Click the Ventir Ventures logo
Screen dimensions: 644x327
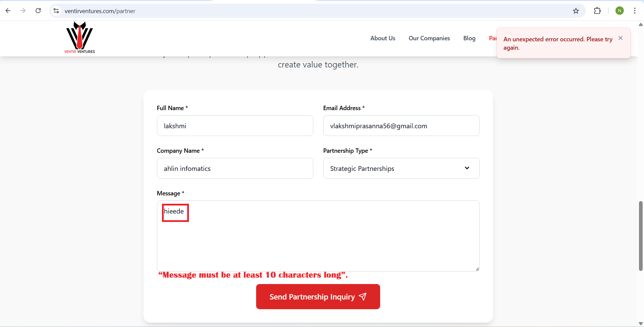point(80,38)
